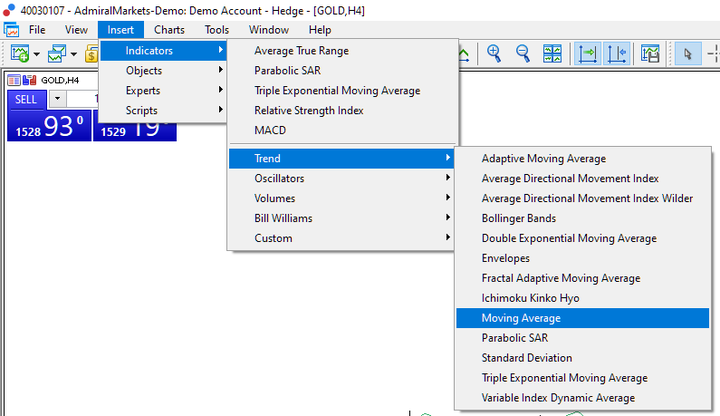The width and height of the screenshot is (720, 416).
Task: Click the Tile Windows grid icon
Action: 552,54
